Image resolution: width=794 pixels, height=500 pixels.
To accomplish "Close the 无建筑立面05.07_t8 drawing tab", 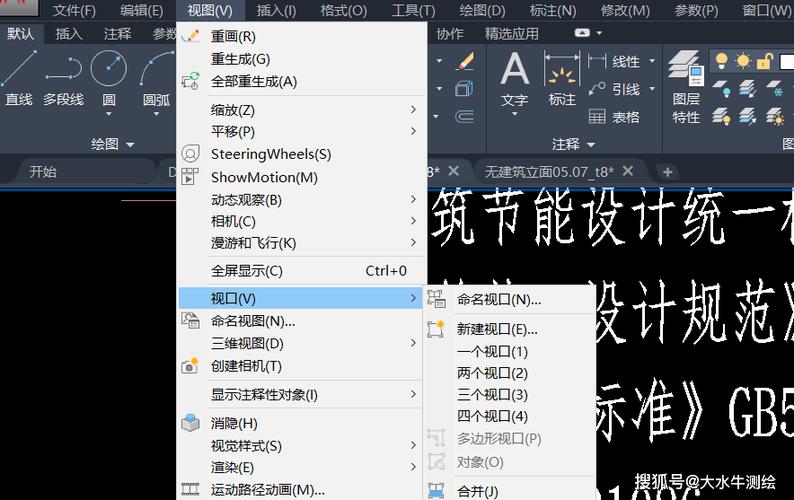I will click(628, 171).
